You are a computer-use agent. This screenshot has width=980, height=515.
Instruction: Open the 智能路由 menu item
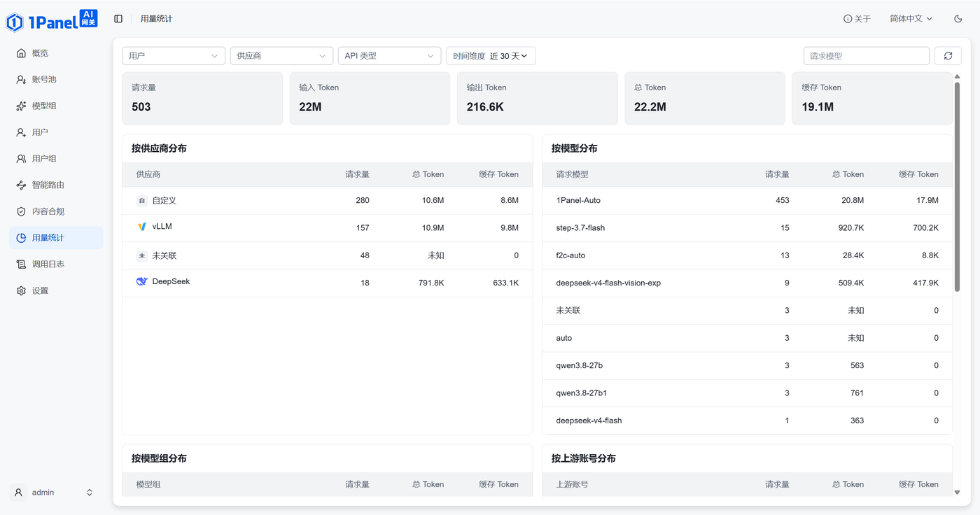tap(56, 185)
